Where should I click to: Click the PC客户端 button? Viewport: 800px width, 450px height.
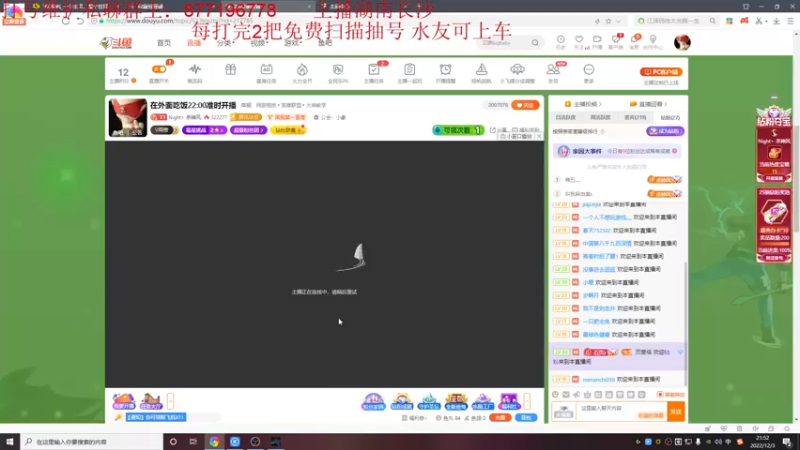(661, 72)
